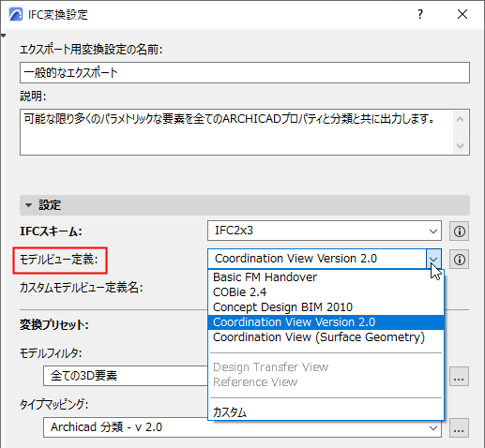Screen dimensions: 485x448
Task: Open the モデルフィルタ dropdown 全ての3D要素
Action: pos(126,376)
